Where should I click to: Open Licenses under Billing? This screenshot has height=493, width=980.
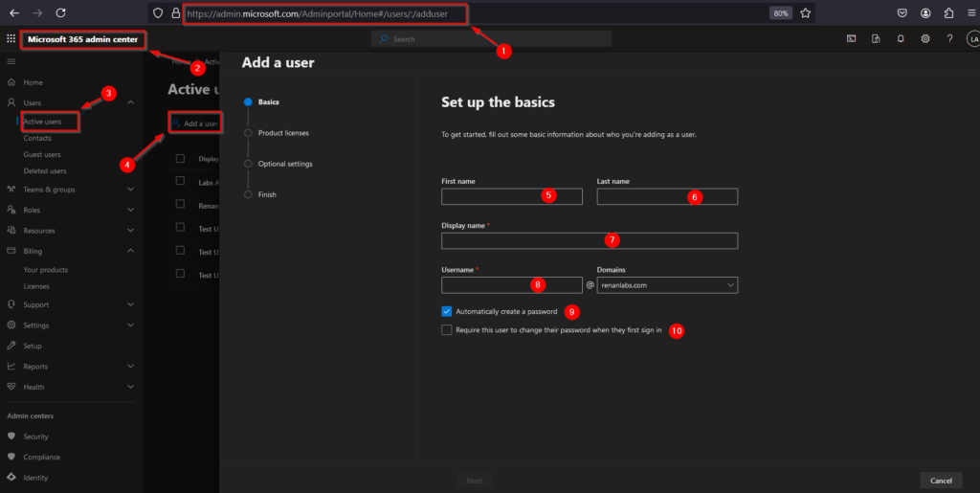[36, 286]
